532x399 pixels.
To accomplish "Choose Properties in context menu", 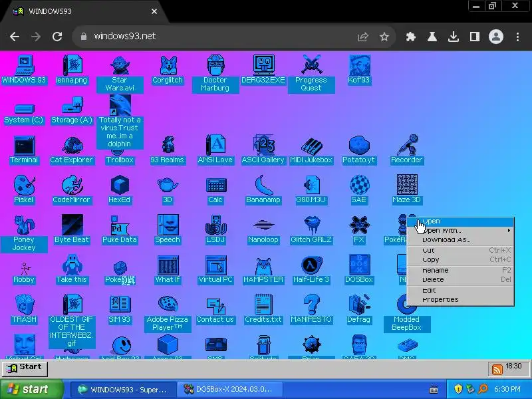I will [461, 300].
